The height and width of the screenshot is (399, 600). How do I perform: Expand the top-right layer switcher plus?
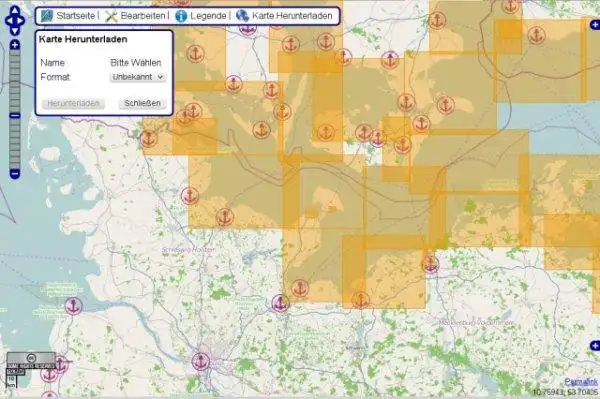click(x=595, y=25)
